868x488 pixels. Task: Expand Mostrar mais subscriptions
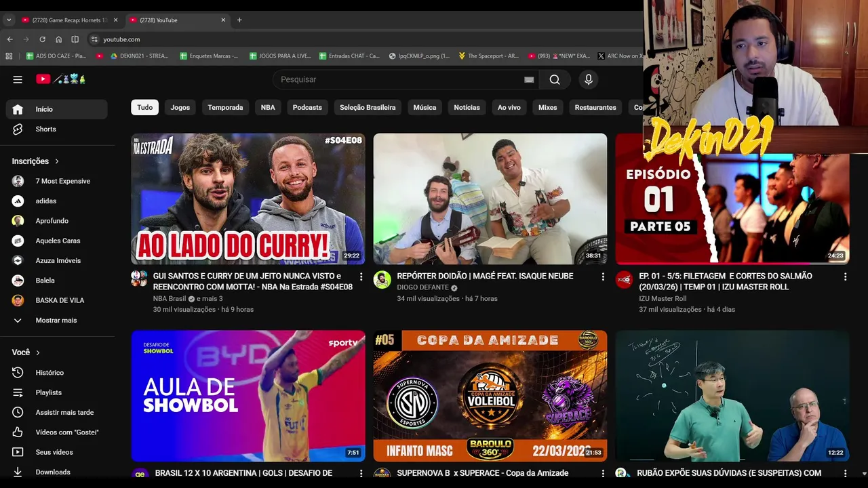click(57, 320)
